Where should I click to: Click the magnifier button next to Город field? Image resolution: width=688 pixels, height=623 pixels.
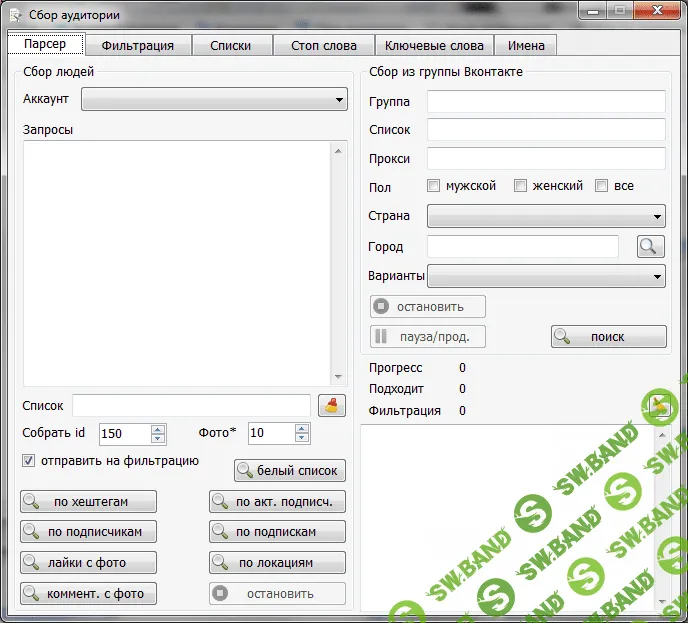[x=650, y=247]
